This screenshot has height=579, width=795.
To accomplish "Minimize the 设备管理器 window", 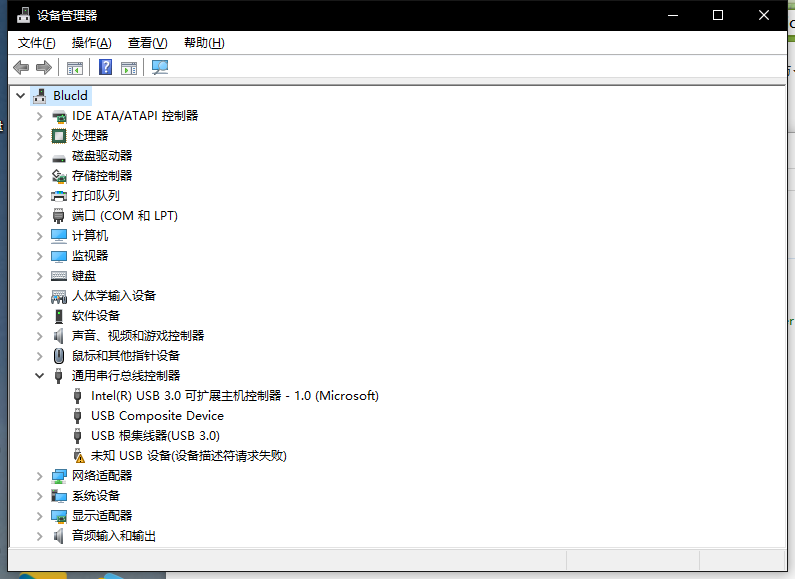I will pyautogui.click(x=673, y=15).
